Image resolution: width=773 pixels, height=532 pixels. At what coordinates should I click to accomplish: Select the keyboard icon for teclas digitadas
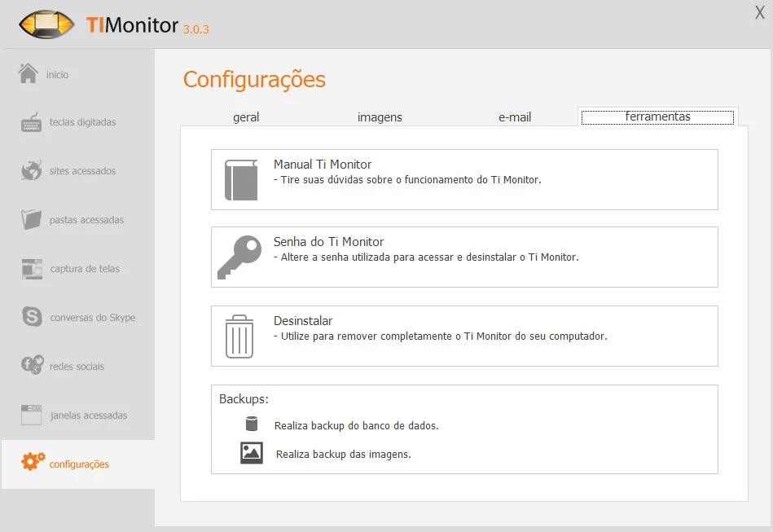click(x=32, y=122)
